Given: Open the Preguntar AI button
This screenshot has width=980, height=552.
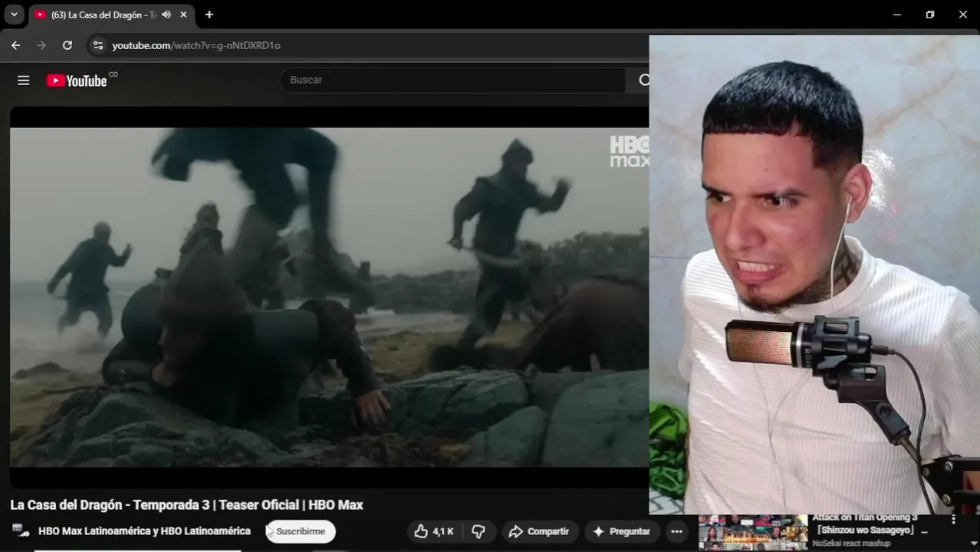Looking at the screenshot, I should pyautogui.click(x=622, y=531).
